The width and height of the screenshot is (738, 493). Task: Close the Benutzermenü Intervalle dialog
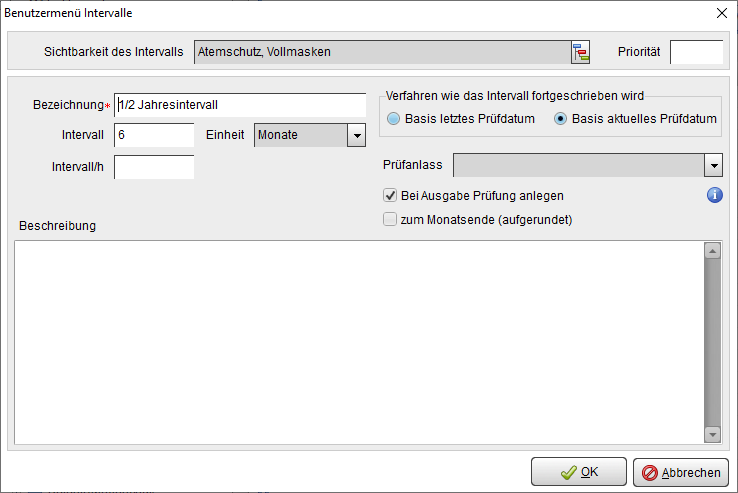click(x=722, y=13)
